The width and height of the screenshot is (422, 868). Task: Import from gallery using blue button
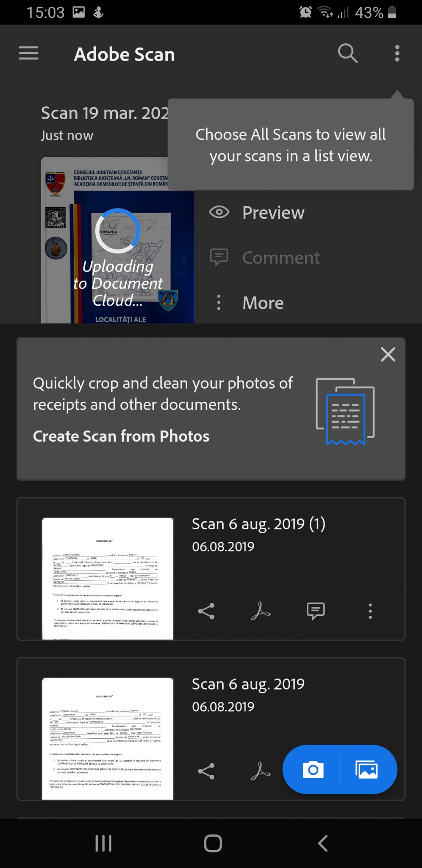click(367, 769)
